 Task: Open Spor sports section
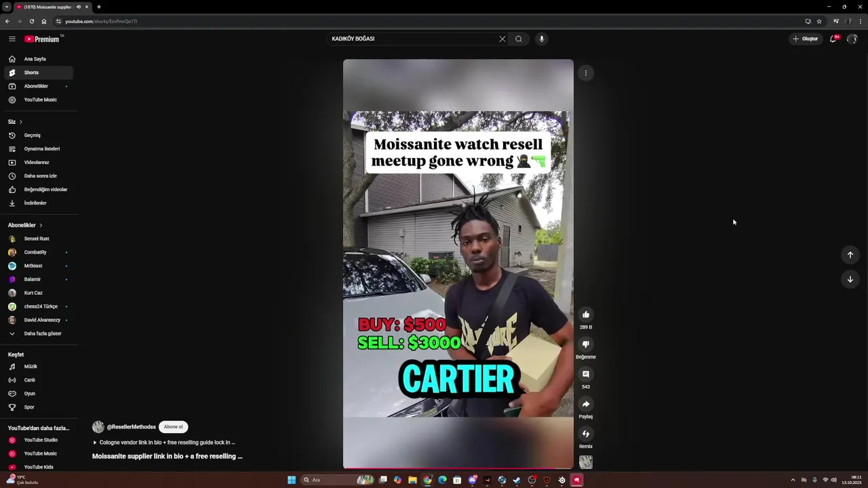click(x=38, y=407)
